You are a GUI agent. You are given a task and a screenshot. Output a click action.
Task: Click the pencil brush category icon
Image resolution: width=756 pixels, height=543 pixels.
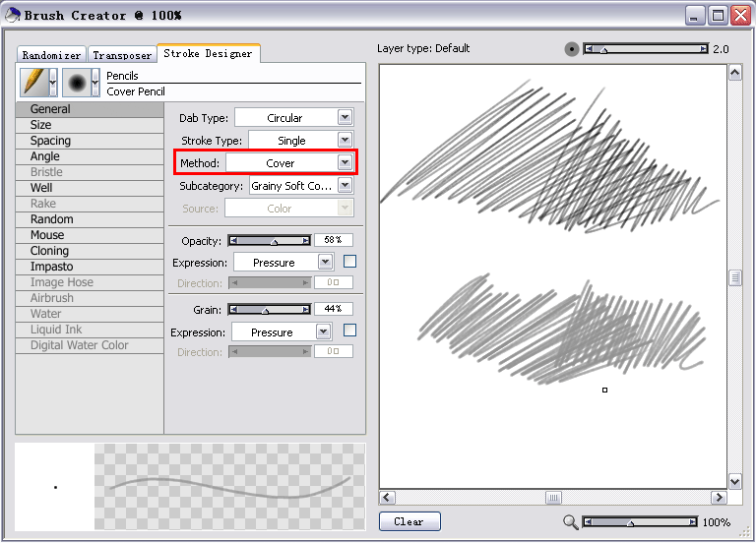click(33, 83)
